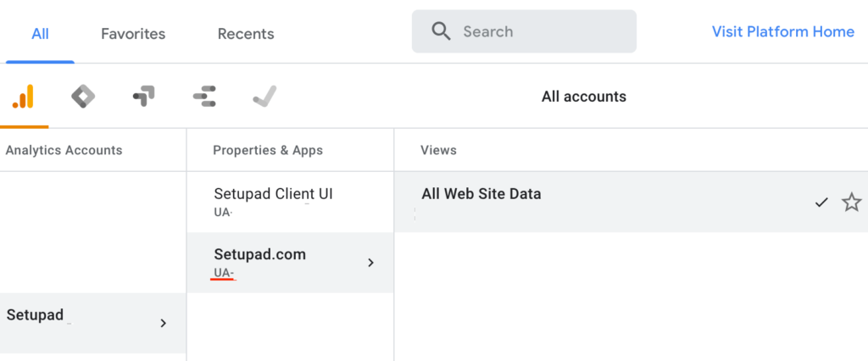Click the Surveys checkmark product icon

click(x=265, y=97)
